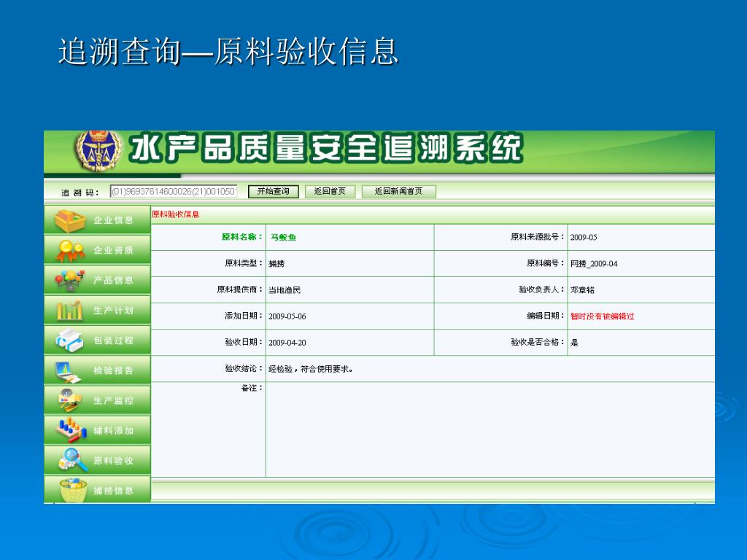Click the 返回新闻首页 button
This screenshot has width=747, height=560.
(398, 192)
